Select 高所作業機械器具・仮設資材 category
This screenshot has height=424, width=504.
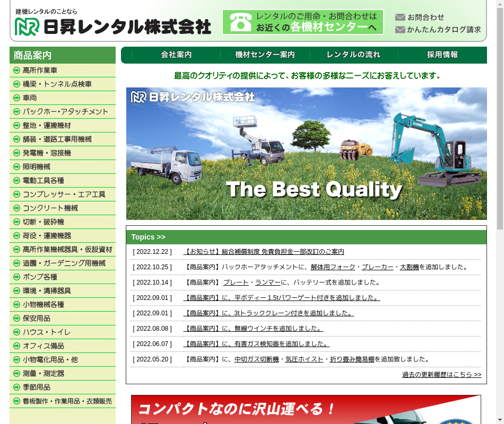(63, 250)
